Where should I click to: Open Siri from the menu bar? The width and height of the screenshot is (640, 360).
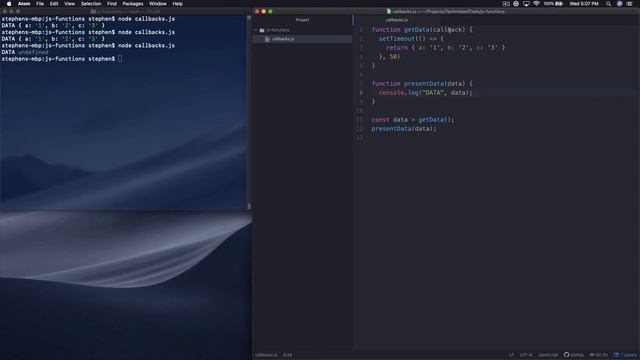619,4
